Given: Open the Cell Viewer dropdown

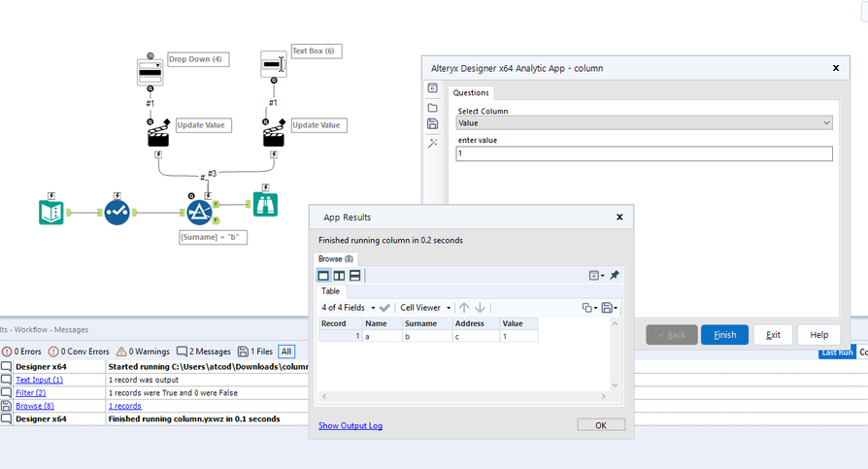Looking at the screenshot, I should point(425,307).
